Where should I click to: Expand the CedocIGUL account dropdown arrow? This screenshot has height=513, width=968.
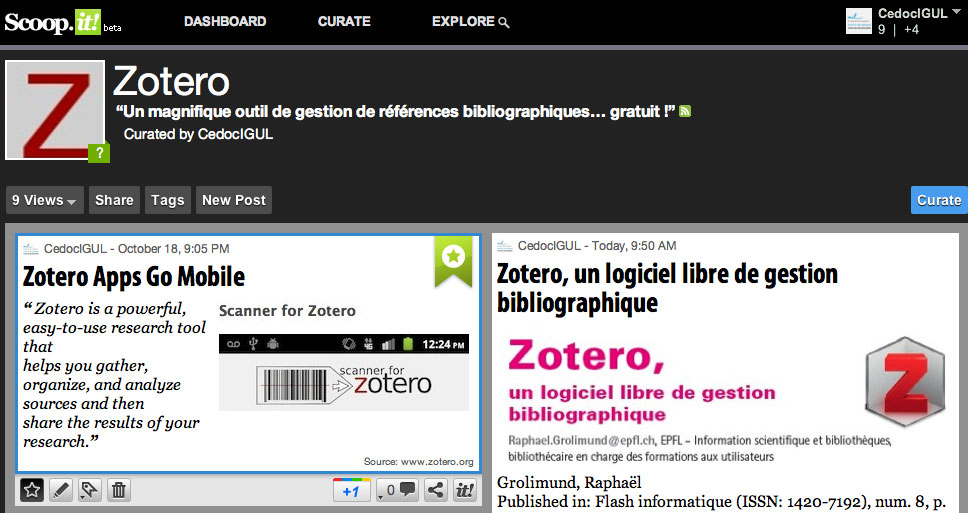click(x=957, y=12)
